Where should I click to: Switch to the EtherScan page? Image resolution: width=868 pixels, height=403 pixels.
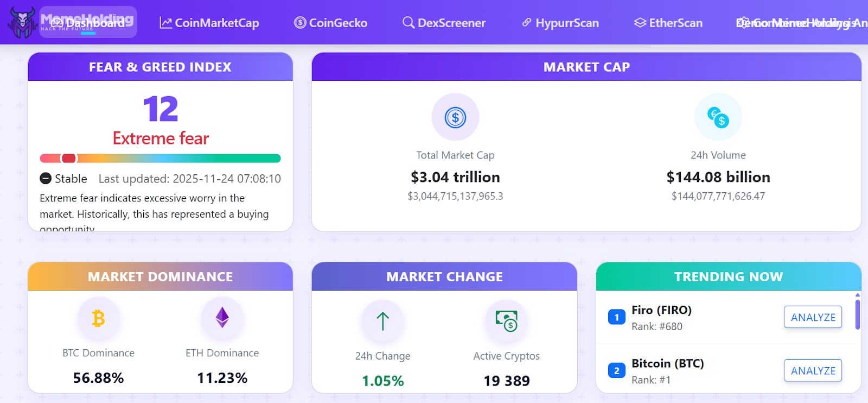point(668,23)
